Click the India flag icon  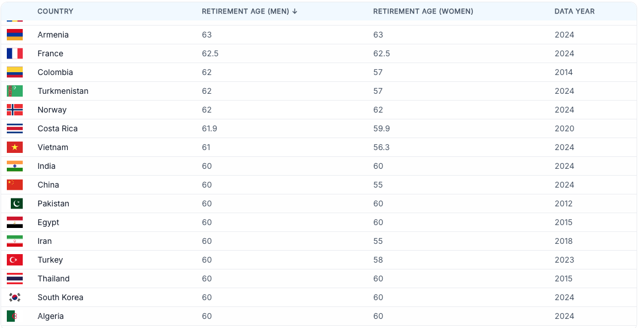[x=15, y=166]
